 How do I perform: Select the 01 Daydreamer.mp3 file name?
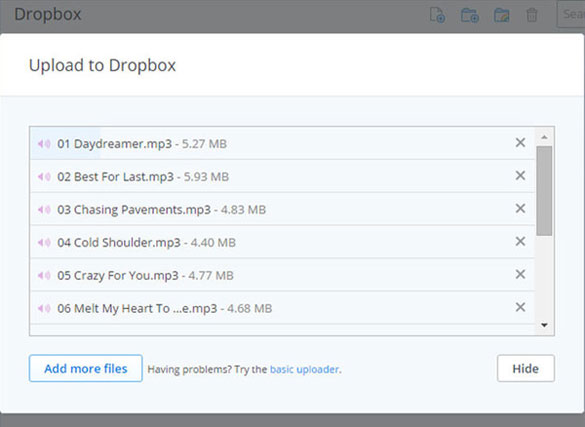click(x=115, y=144)
